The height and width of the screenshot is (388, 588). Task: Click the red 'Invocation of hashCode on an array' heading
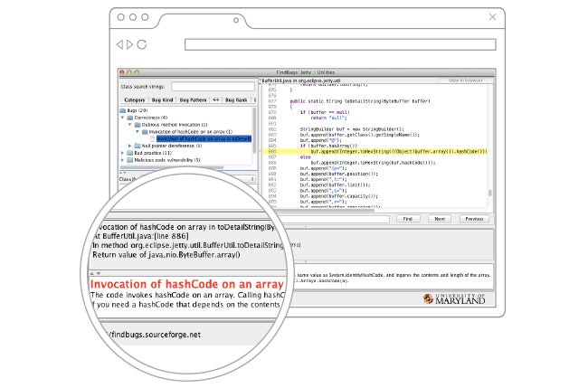186,284
